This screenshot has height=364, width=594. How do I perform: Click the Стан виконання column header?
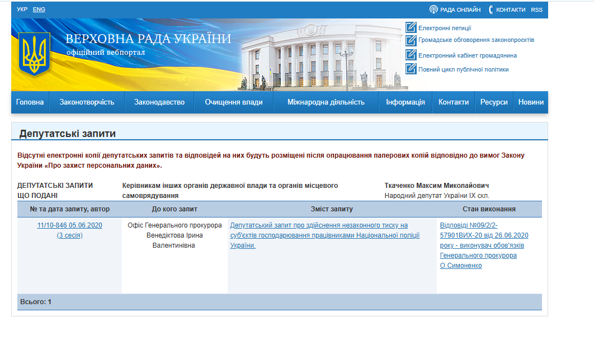point(489,209)
